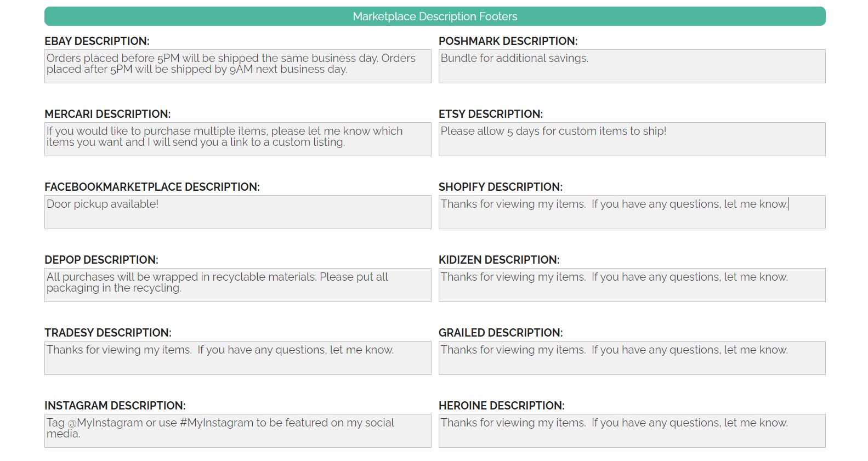Select the Etsy description text box

[x=632, y=139]
